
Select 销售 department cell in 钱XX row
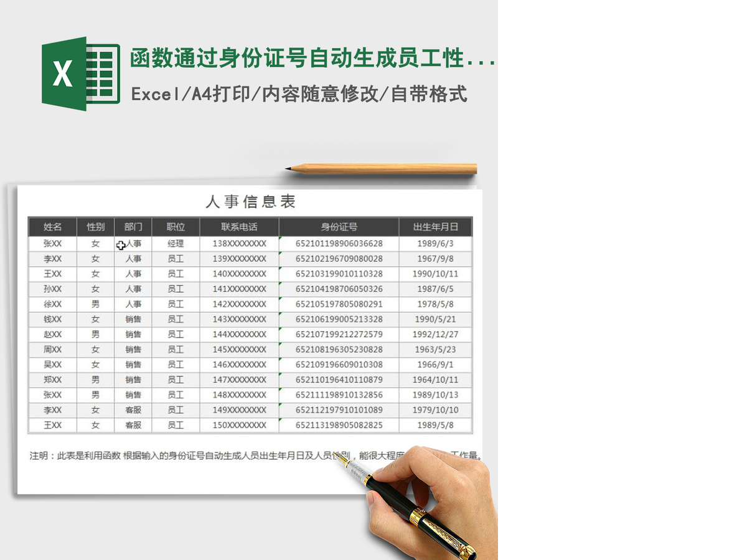point(133,319)
